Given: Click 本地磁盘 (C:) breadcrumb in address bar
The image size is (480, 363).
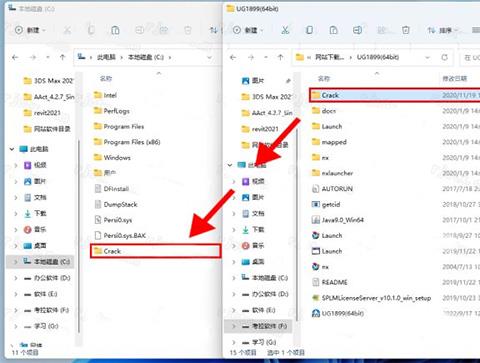Looking at the screenshot, I should (146, 57).
